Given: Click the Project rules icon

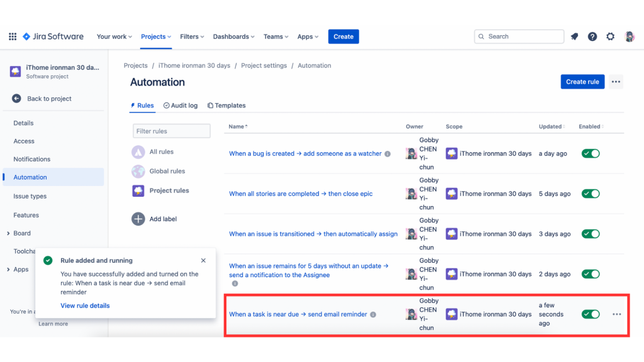Looking at the screenshot, I should click(x=138, y=190).
